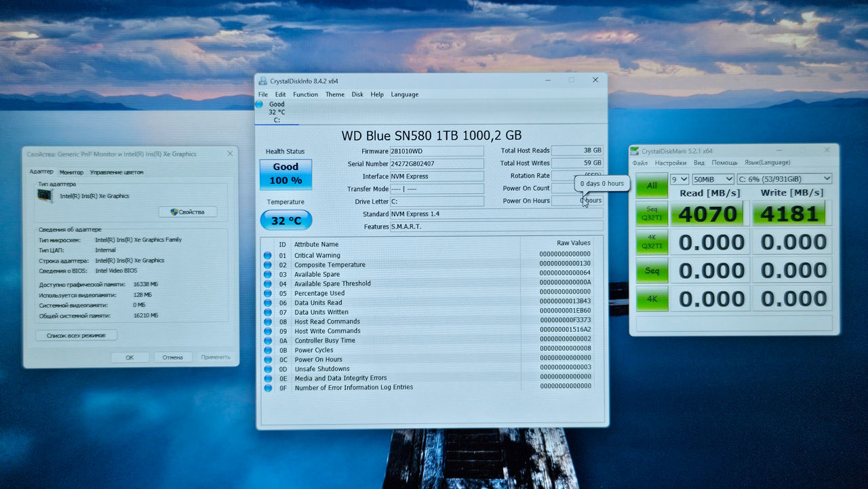Image resolution: width=868 pixels, height=489 pixels.
Task: Click the Attribute Name column header
Action: click(x=317, y=244)
